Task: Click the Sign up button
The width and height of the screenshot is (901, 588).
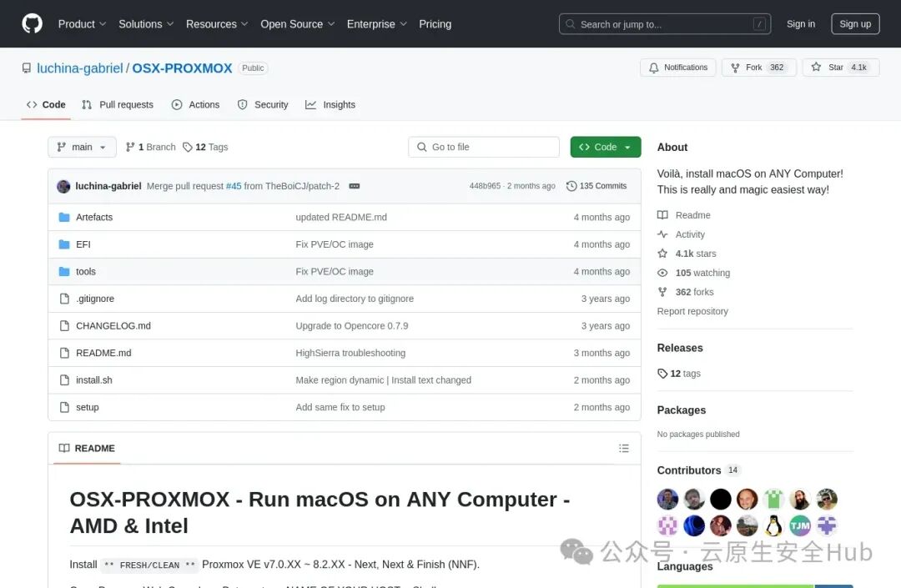Action: (x=855, y=24)
